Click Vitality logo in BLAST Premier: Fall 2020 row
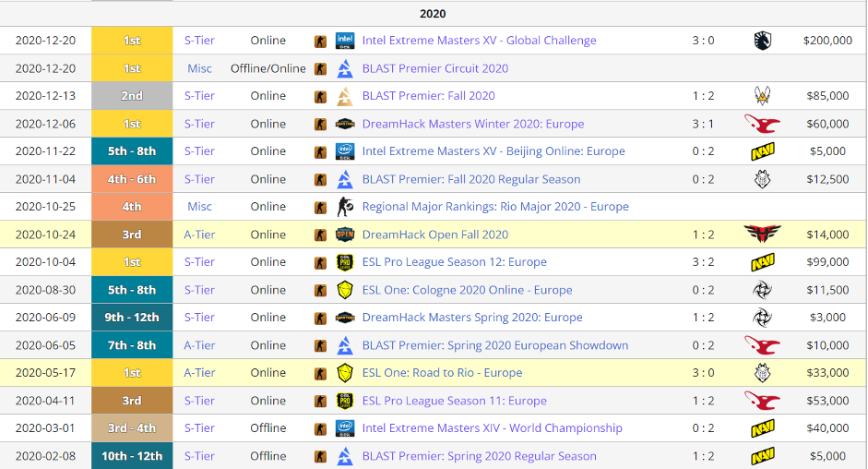The height and width of the screenshot is (469, 868). 762,96
